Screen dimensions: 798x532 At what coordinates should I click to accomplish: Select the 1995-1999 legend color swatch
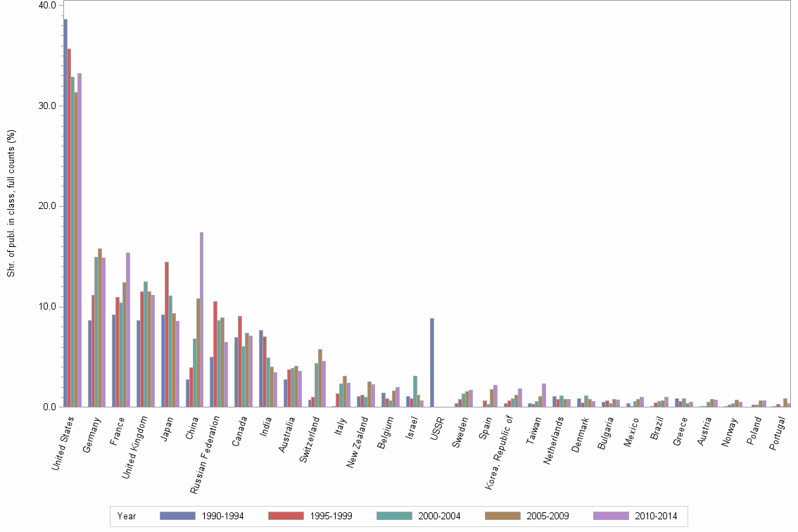pos(286,516)
